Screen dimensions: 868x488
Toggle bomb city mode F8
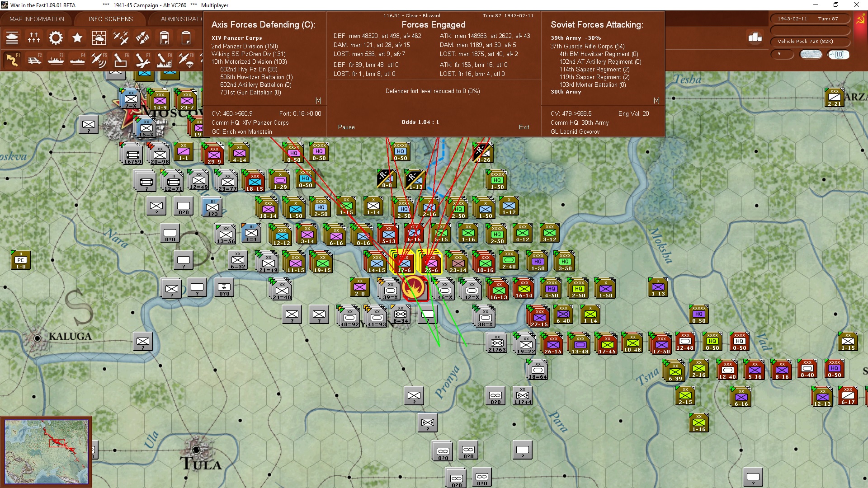coord(164,60)
